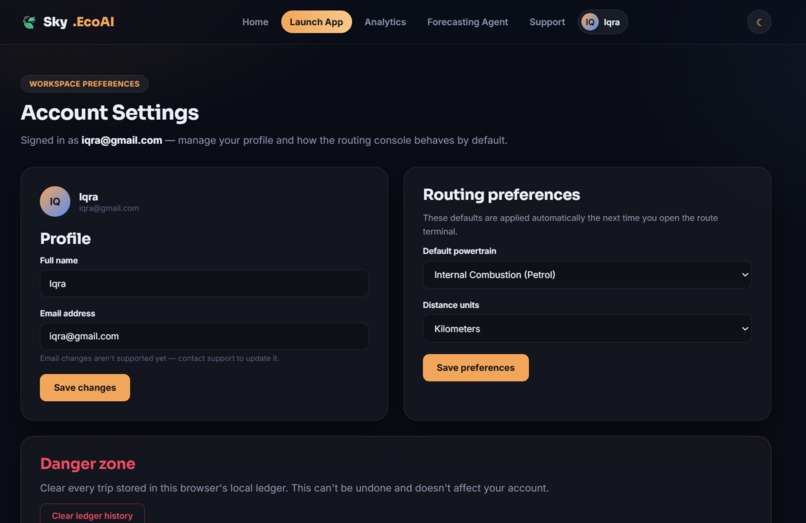
Task: Click the Danger zone heading
Action: click(x=87, y=464)
